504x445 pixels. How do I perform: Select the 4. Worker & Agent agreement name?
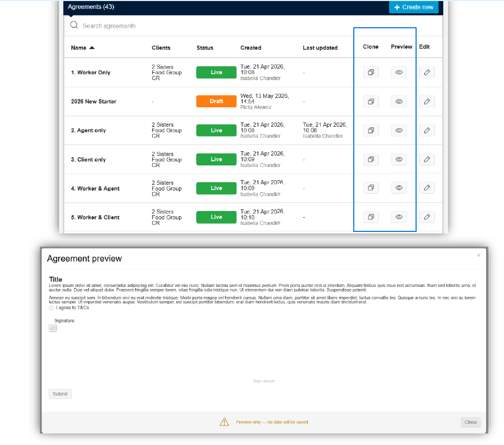pos(95,189)
